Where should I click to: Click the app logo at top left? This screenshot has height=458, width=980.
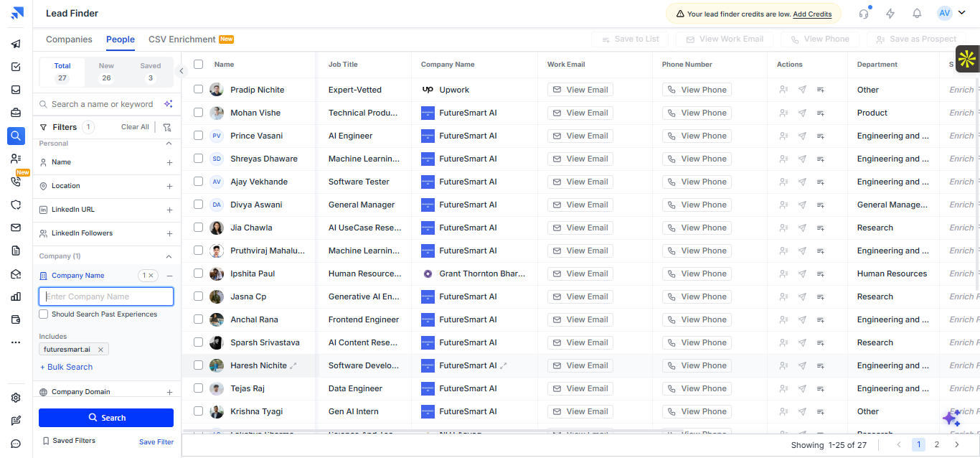[x=17, y=13]
